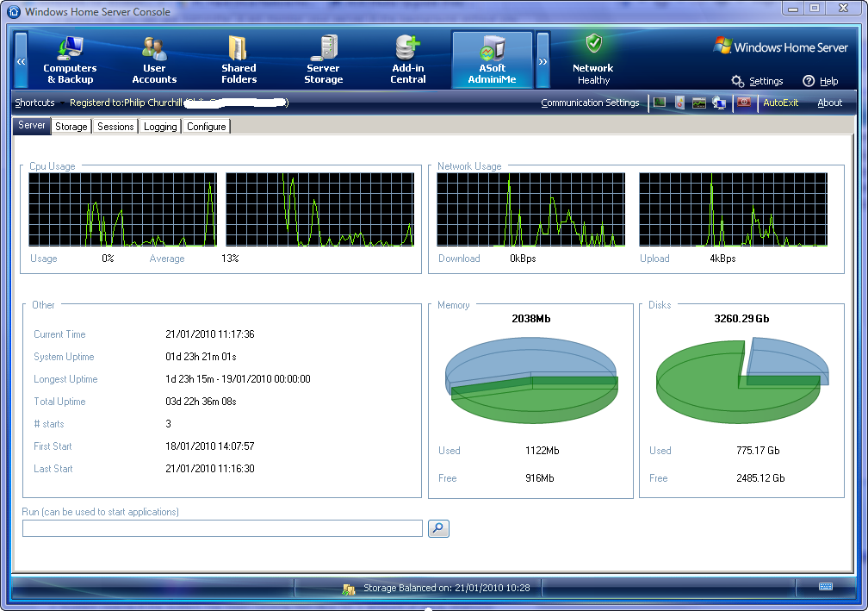Click Last Start value '21/01/2010 11:16:30'
Viewport: 868px width, 611px height.
210,469
